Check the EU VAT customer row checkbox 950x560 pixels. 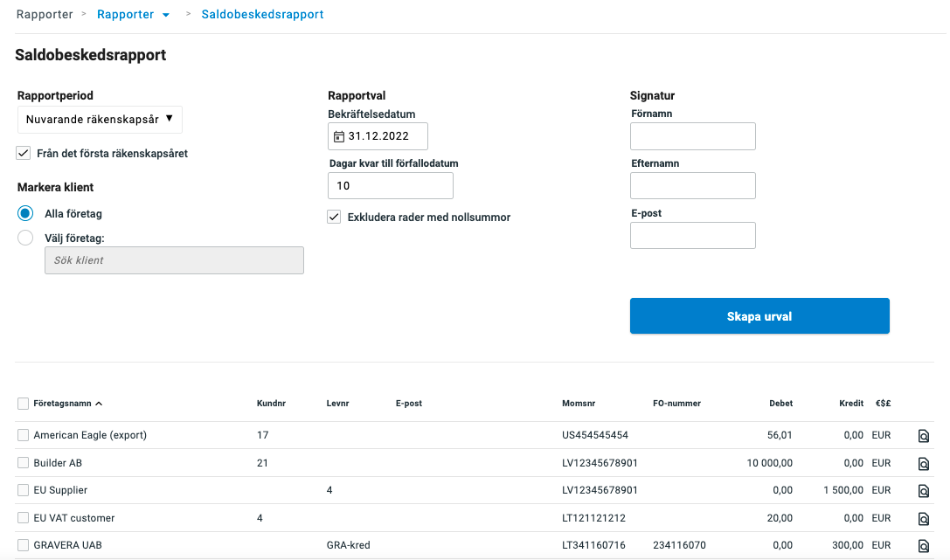point(23,517)
